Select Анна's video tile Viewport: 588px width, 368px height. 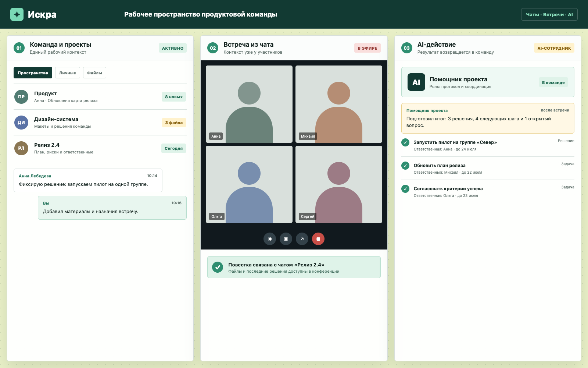[249, 104]
